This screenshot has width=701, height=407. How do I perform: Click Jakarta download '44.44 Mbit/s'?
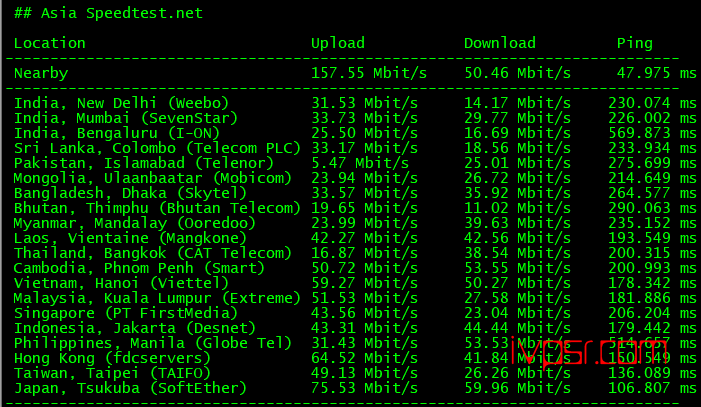click(x=518, y=328)
